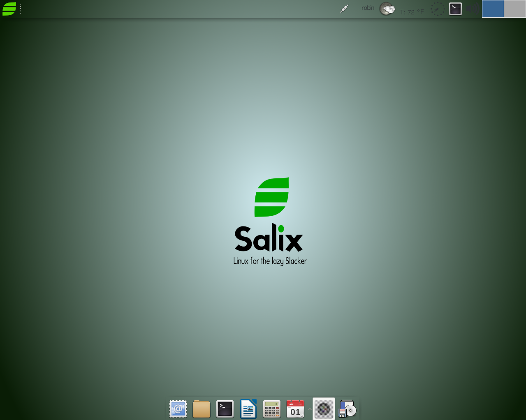Open the volume speaker control
The image size is (526, 420).
coord(473,9)
